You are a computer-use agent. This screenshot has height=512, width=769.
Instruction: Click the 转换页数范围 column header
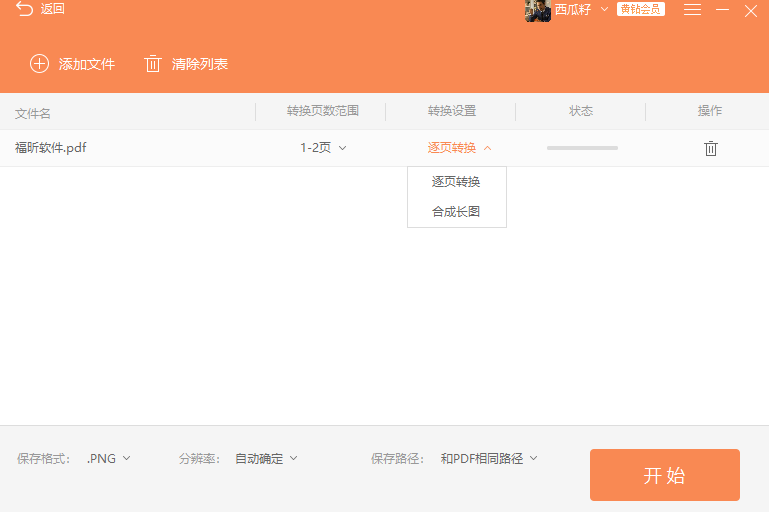(323, 111)
